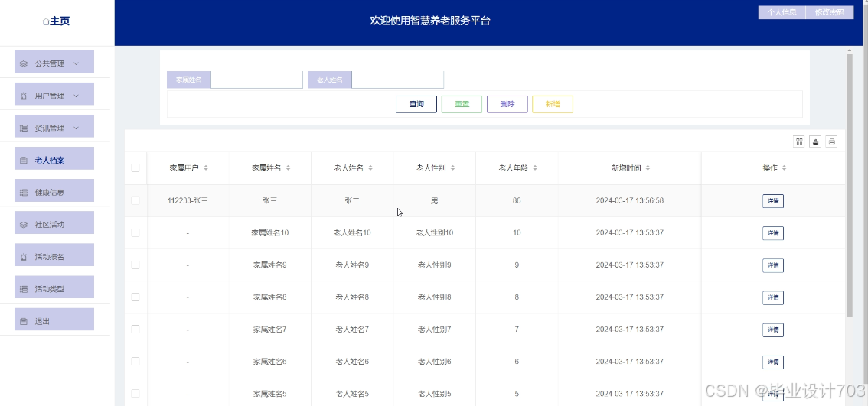Check the row for 家属姓名7
Screen dimensions: 868x406
click(135, 329)
